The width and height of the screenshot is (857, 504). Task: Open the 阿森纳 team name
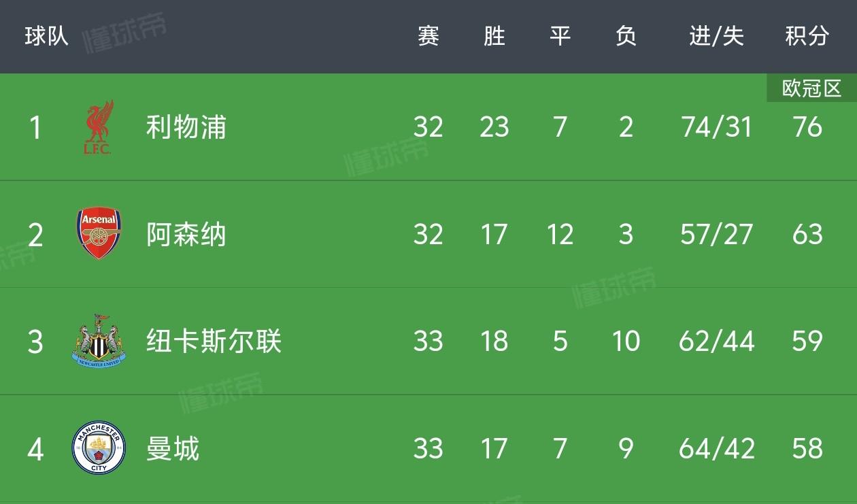tap(186, 235)
